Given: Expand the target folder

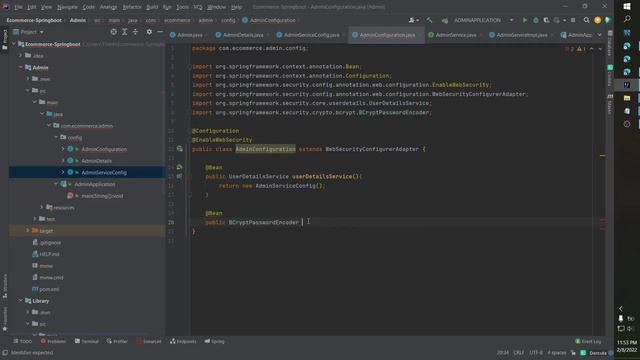Looking at the screenshot, I should [x=28, y=231].
